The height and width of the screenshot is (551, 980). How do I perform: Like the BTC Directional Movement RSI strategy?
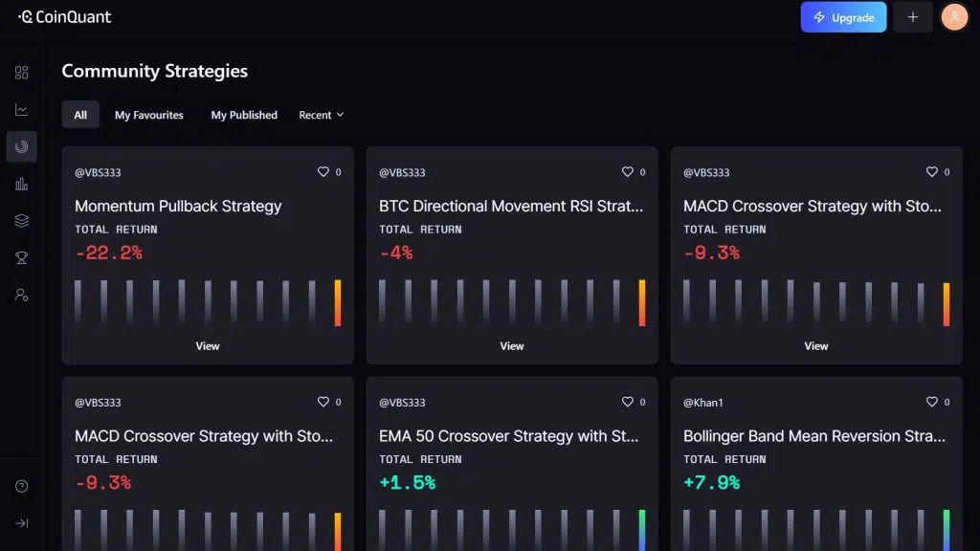point(628,172)
